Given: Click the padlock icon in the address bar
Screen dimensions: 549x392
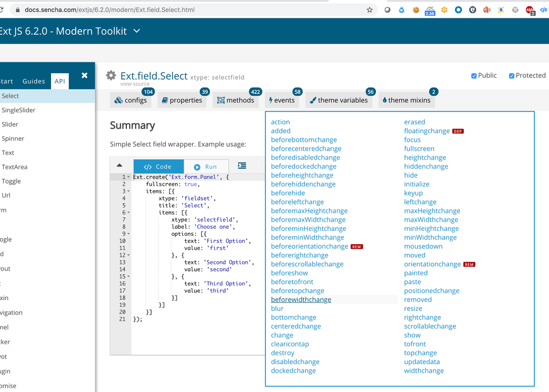Looking at the screenshot, I should click(x=19, y=9).
